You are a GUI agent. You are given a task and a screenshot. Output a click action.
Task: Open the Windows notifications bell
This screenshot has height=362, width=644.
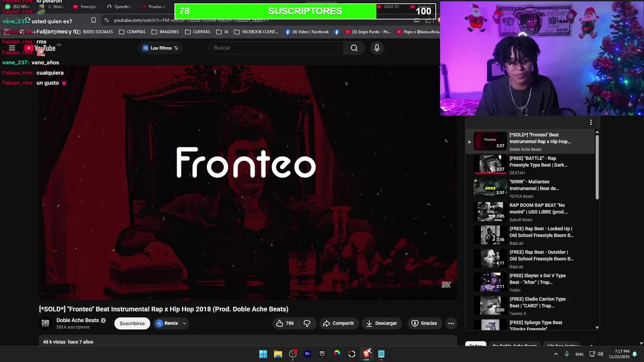(x=634, y=354)
